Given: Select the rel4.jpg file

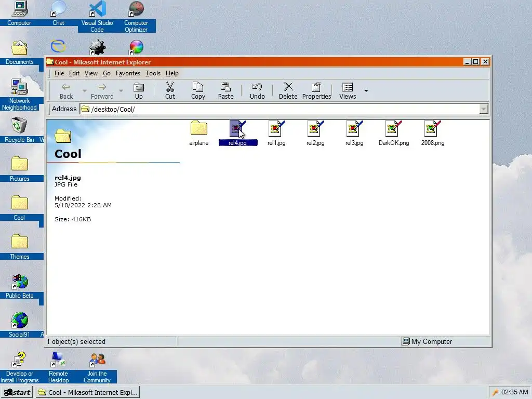Looking at the screenshot, I should pyautogui.click(x=238, y=134).
